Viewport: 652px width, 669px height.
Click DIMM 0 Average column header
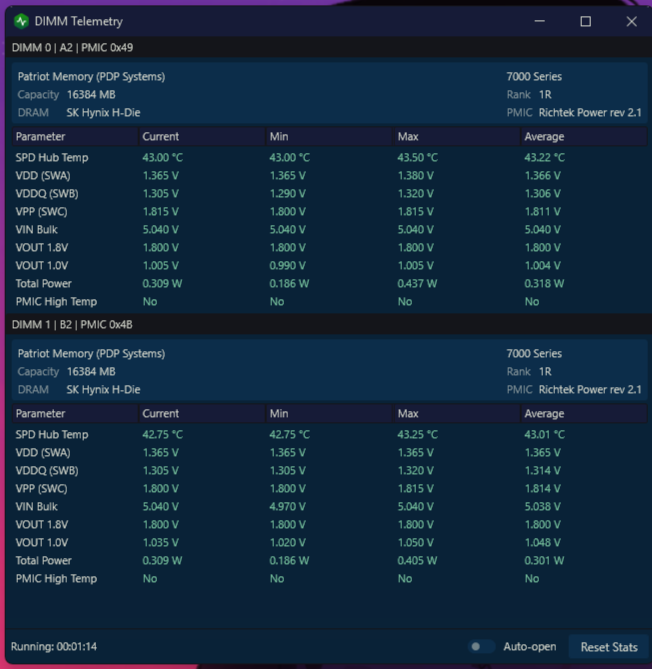coord(584,137)
